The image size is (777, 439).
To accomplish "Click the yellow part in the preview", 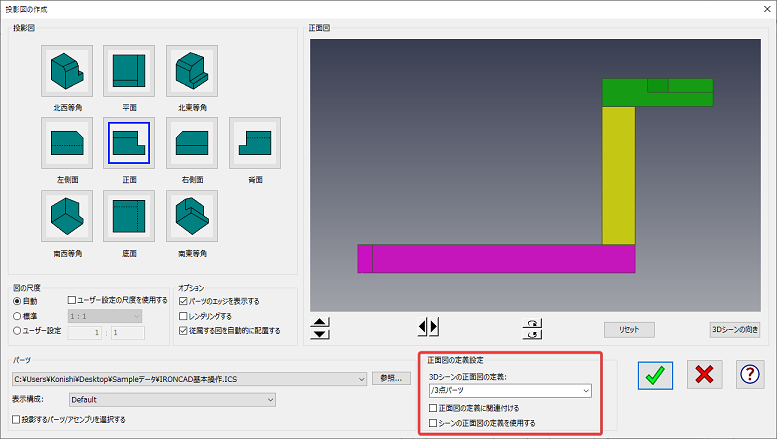I will (618, 175).
